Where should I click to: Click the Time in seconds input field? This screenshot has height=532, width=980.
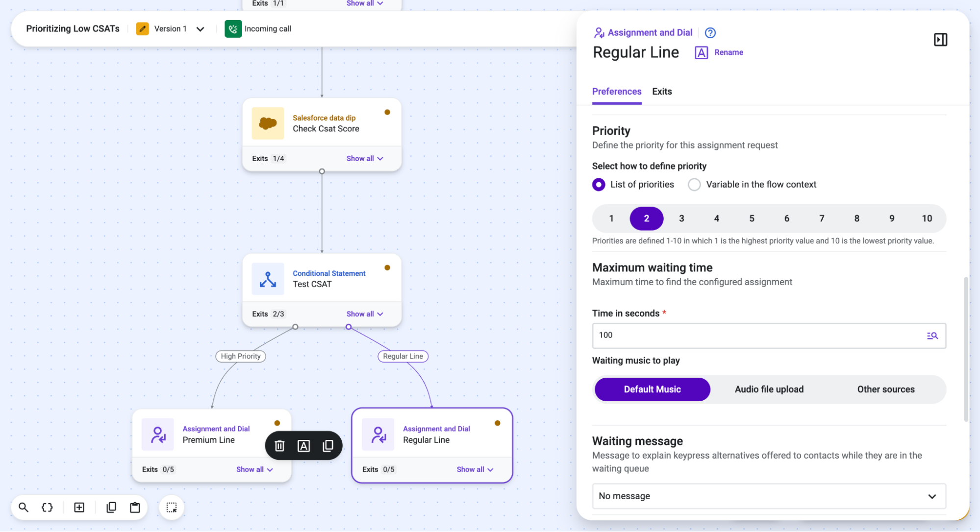coord(769,336)
